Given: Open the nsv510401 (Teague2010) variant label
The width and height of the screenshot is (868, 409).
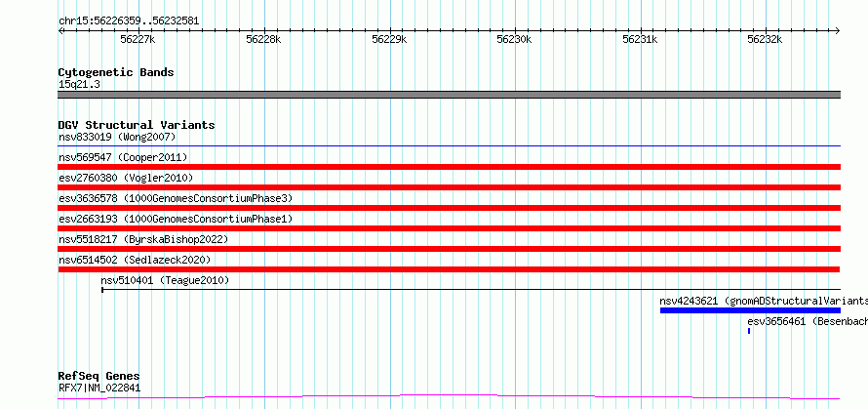Looking at the screenshot, I should point(165,280).
